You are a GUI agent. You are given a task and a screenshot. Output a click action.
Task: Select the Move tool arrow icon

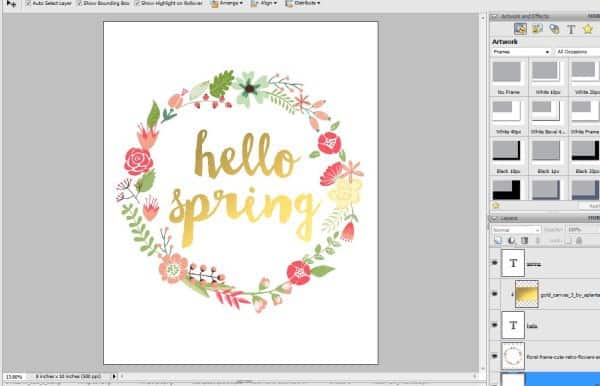click(x=11, y=4)
